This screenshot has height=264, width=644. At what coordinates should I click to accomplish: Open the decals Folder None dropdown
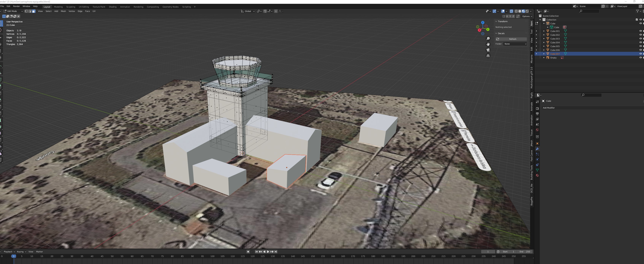[x=515, y=44]
